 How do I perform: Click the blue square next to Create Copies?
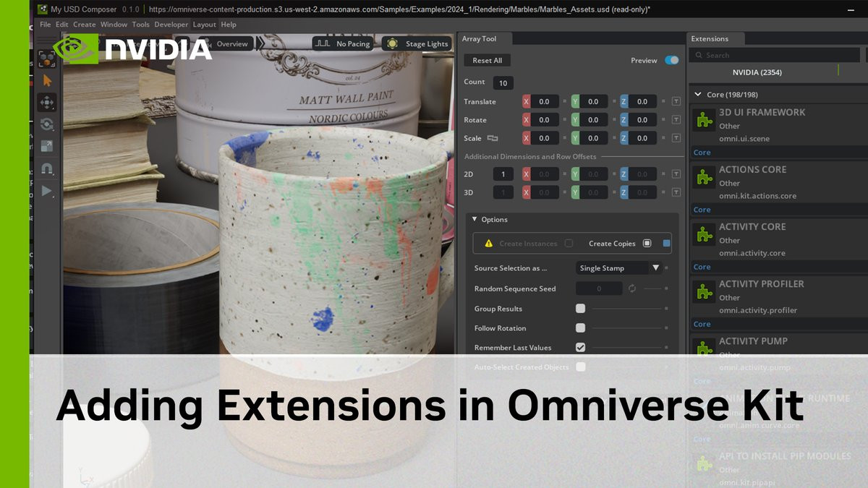click(x=666, y=244)
